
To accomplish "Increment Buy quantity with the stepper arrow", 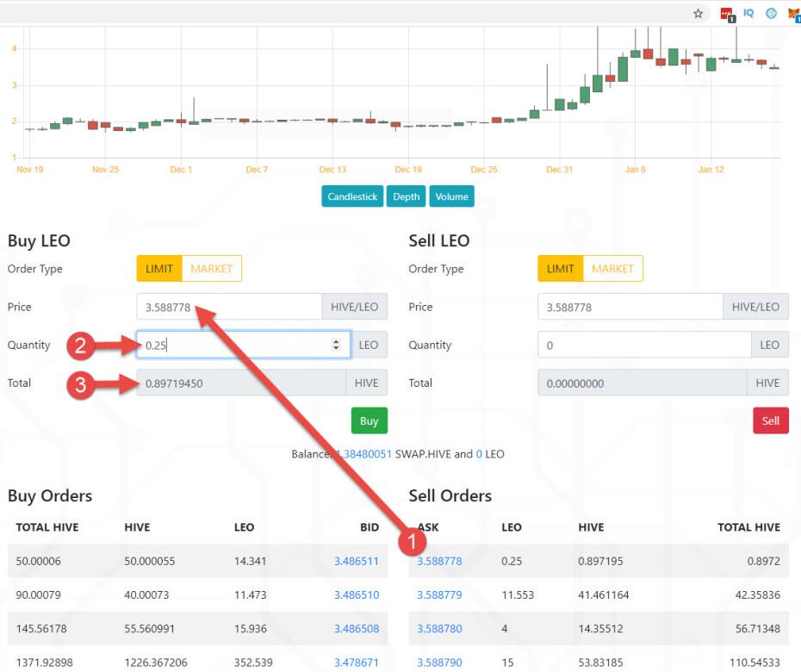I will [x=336, y=341].
